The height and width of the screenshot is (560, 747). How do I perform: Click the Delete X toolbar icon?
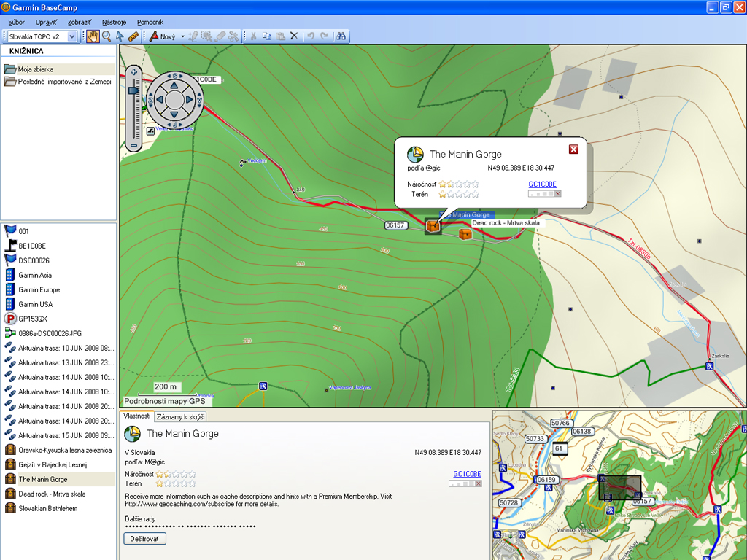(x=294, y=36)
